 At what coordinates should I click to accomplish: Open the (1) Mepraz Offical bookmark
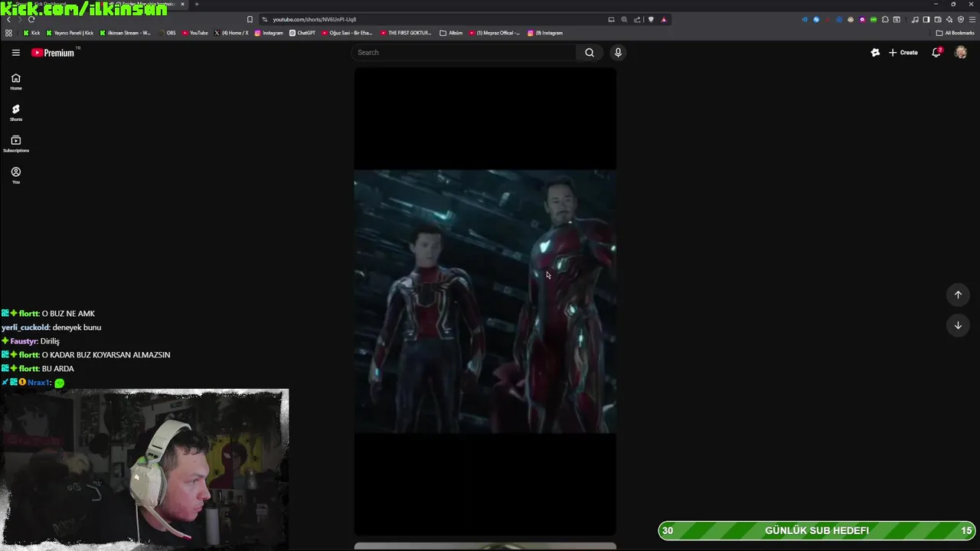coord(495,33)
